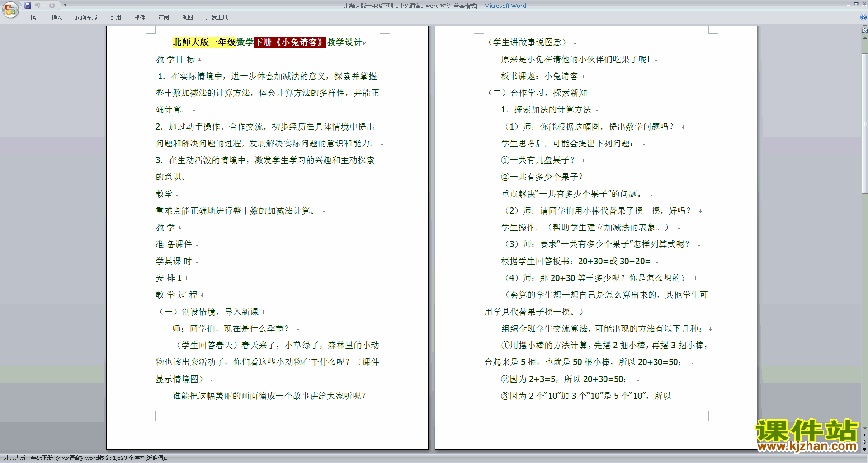Click the vertical scrollbar up arrow
The image size is (868, 463).
click(864, 38)
